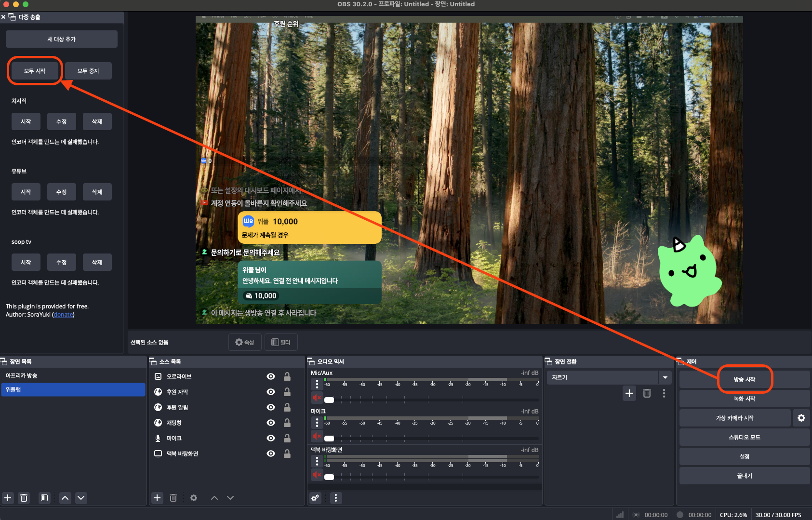Open 마이크 audio options three-dot menu
812x520 pixels.
[317, 423]
